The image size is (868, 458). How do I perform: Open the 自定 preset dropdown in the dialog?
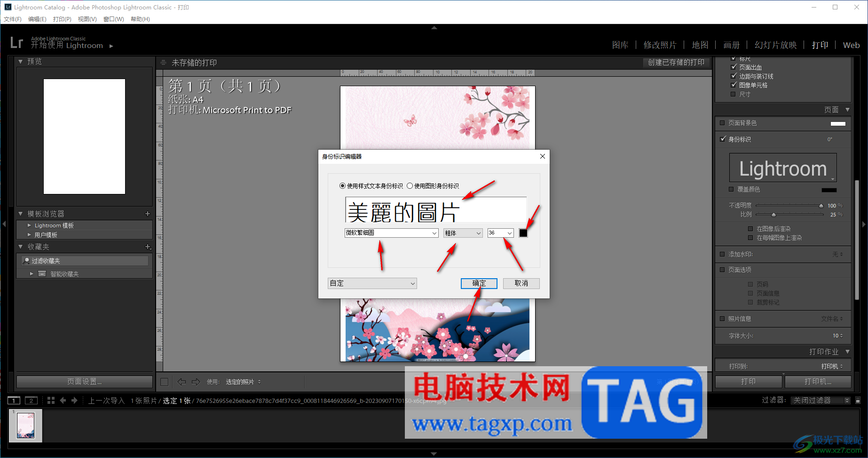pos(372,283)
